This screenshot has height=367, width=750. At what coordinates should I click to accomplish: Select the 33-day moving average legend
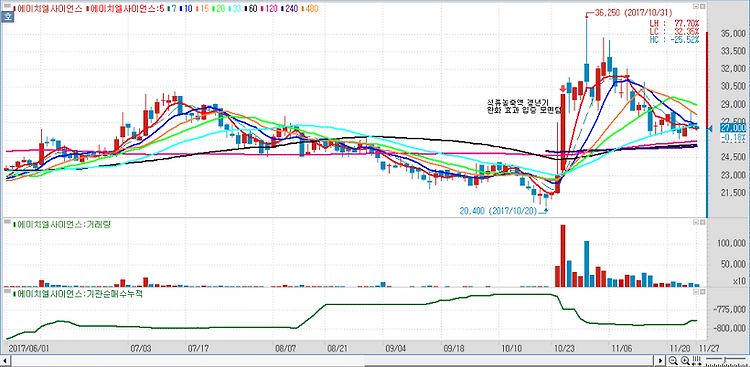click(x=235, y=9)
